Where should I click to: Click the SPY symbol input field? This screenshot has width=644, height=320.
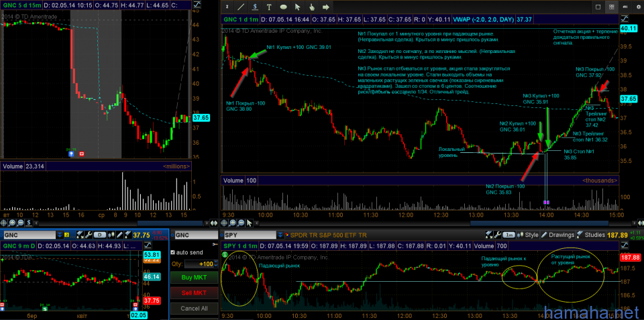250,235
